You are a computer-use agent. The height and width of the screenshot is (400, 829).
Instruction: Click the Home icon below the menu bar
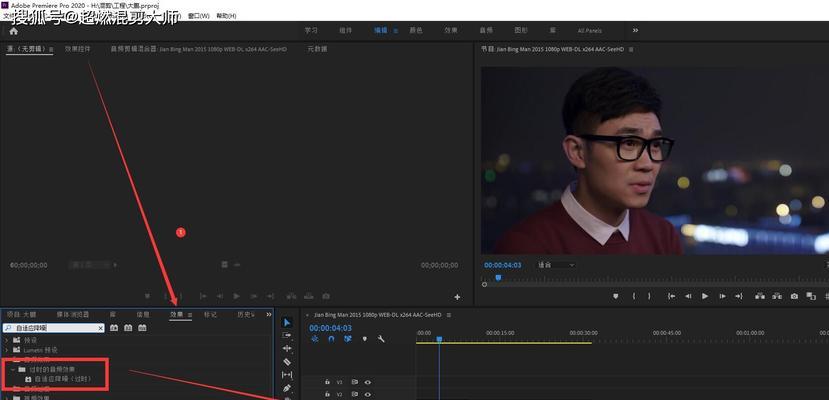(x=14, y=31)
